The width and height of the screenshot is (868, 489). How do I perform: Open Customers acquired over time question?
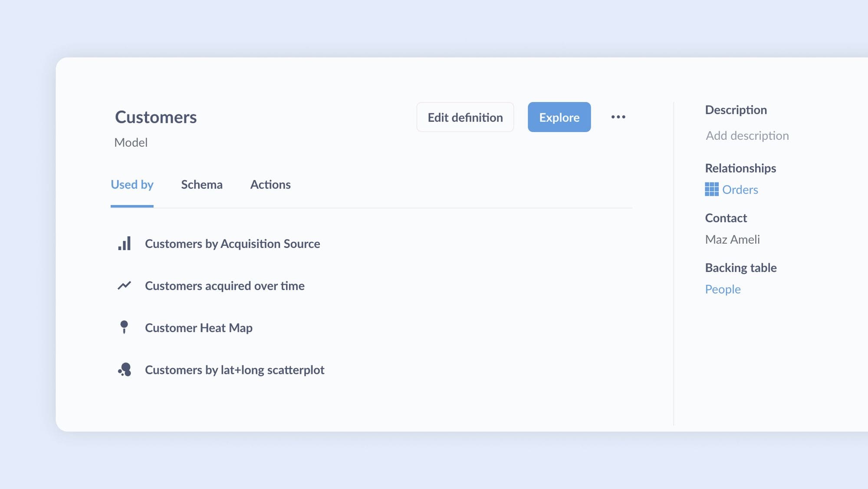tap(224, 286)
